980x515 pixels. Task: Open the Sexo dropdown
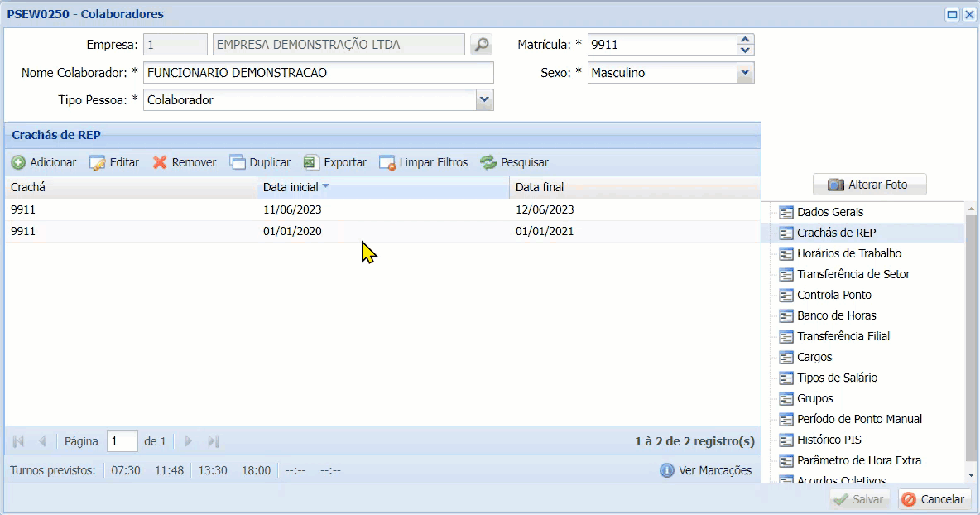click(744, 73)
